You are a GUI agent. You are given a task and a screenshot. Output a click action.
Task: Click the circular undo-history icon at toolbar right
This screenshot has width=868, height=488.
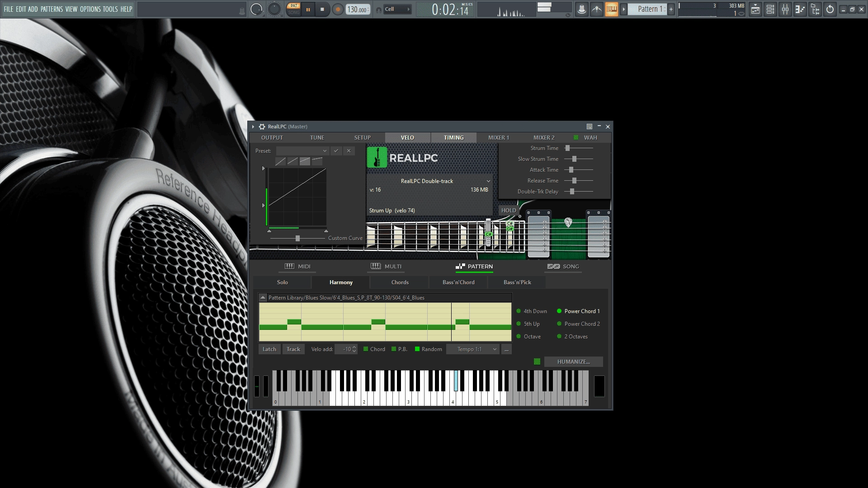[x=830, y=9]
